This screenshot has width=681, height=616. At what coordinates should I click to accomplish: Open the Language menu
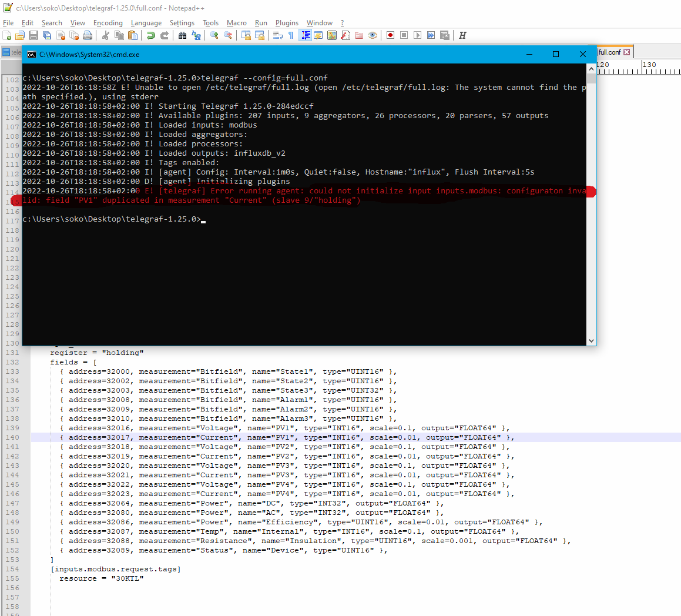[146, 23]
